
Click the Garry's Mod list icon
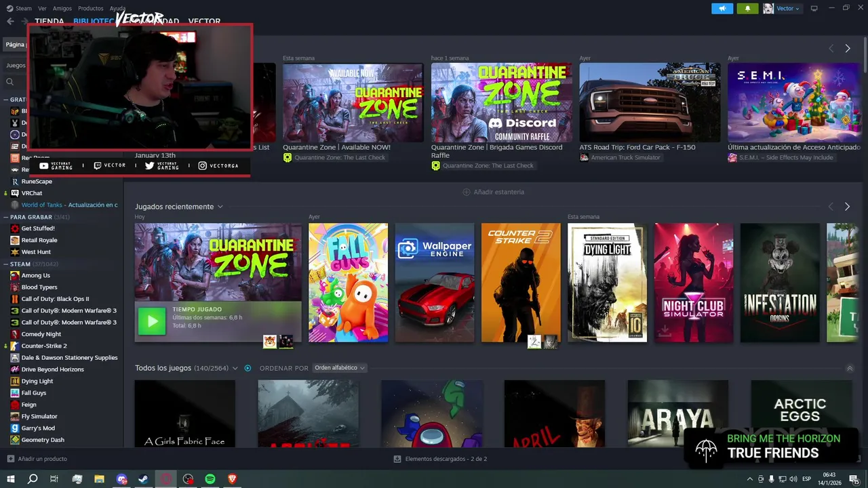point(15,428)
